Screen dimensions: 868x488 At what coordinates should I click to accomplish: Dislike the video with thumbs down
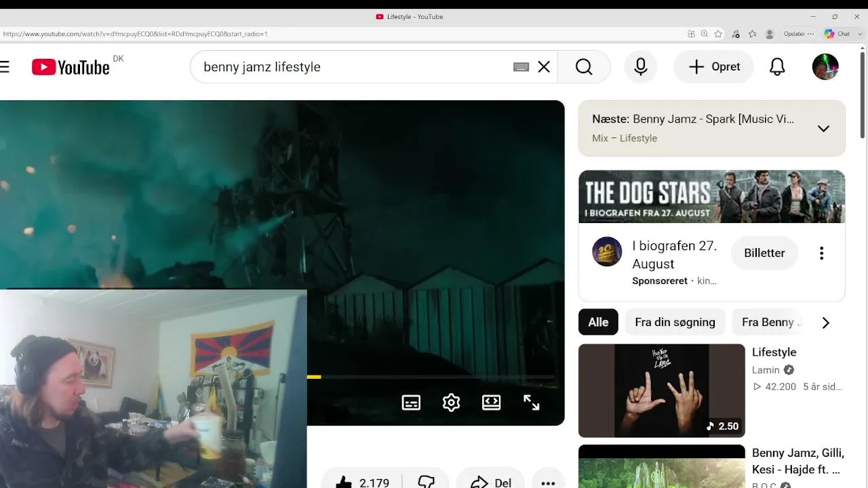427,483
